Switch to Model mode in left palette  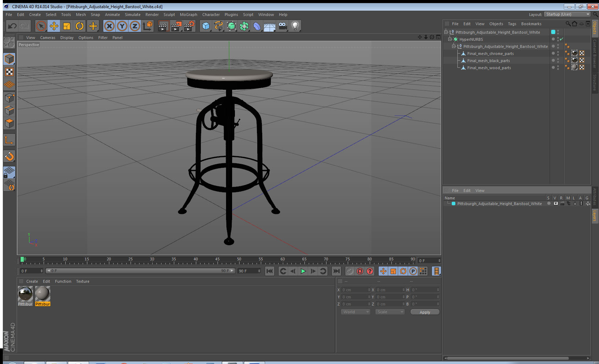[9, 59]
